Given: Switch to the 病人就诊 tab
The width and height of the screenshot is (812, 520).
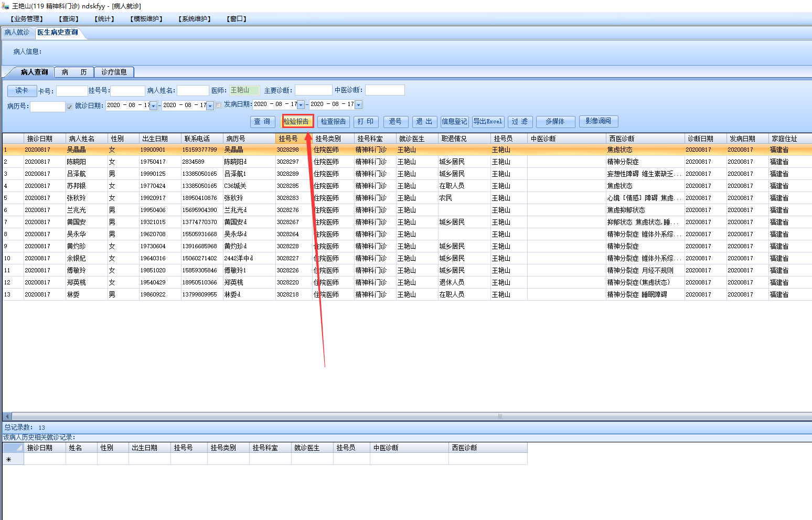Looking at the screenshot, I should tap(17, 33).
